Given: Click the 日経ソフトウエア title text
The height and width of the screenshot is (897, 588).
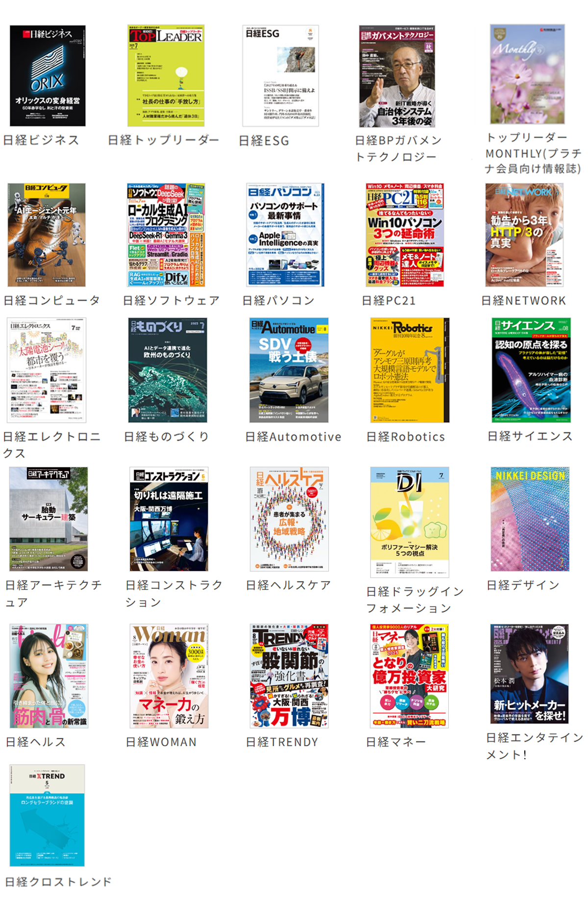Looking at the screenshot, I should [x=171, y=300].
